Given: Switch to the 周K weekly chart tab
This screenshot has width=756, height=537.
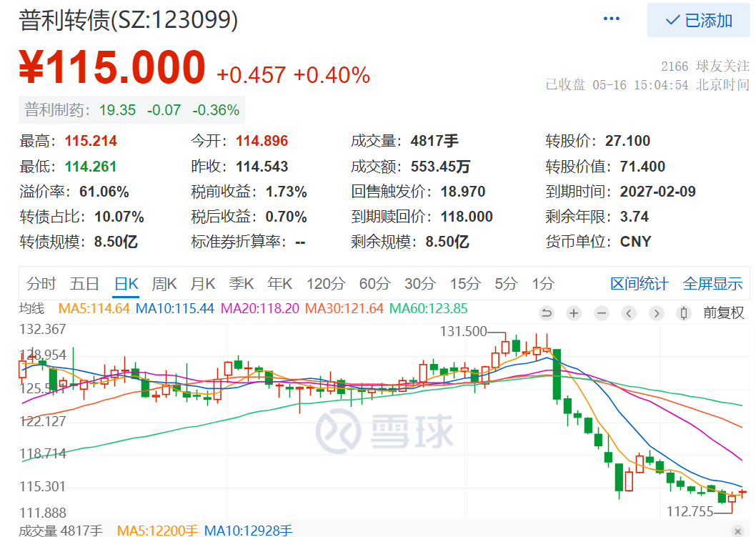Looking at the screenshot, I should [164, 283].
